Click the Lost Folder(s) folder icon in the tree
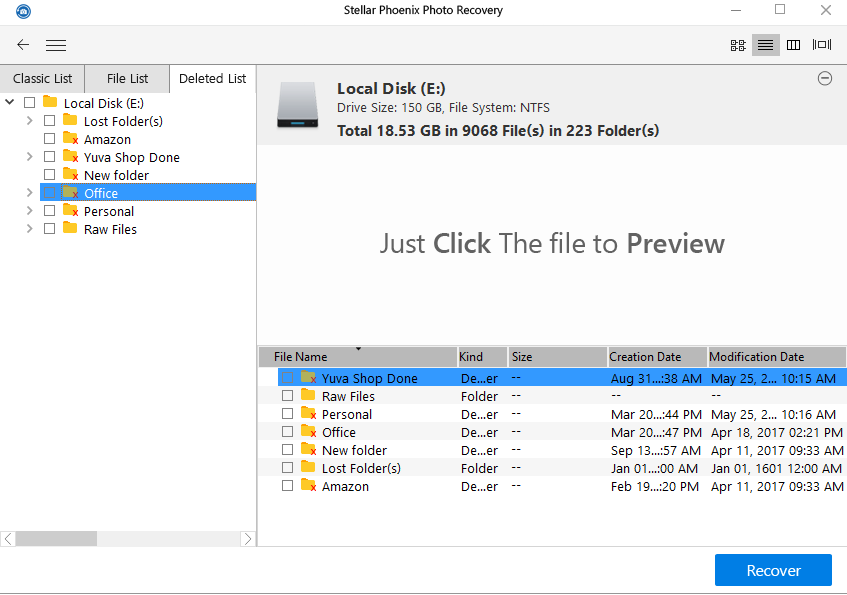The height and width of the screenshot is (595, 847). [x=70, y=119]
